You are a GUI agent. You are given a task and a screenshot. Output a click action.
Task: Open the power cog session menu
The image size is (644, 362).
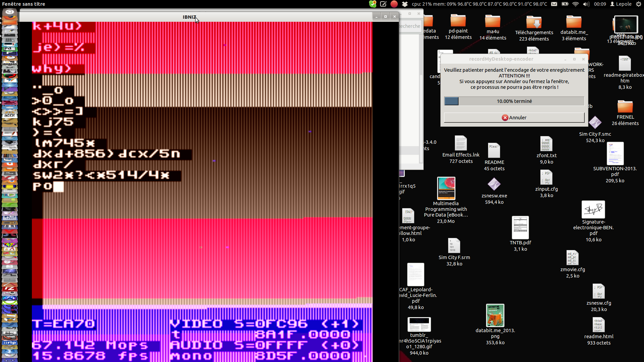pos(638,4)
